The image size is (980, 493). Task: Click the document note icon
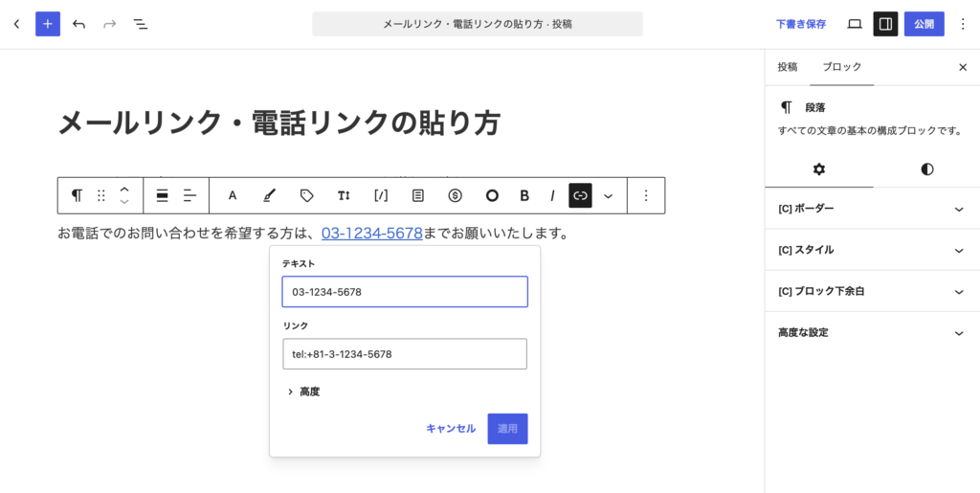point(417,195)
